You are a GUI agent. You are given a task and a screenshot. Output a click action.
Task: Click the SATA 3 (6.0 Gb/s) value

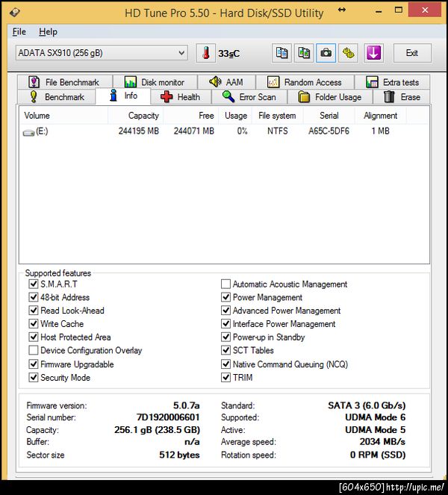click(x=367, y=405)
